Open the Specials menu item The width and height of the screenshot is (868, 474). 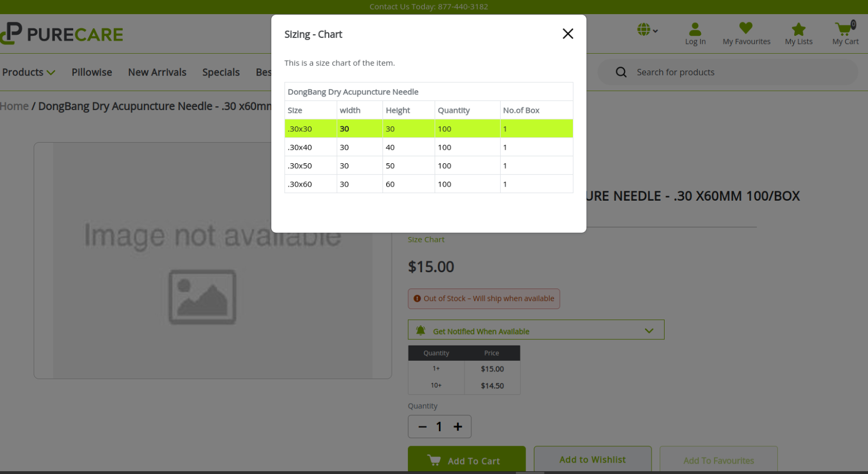221,72
